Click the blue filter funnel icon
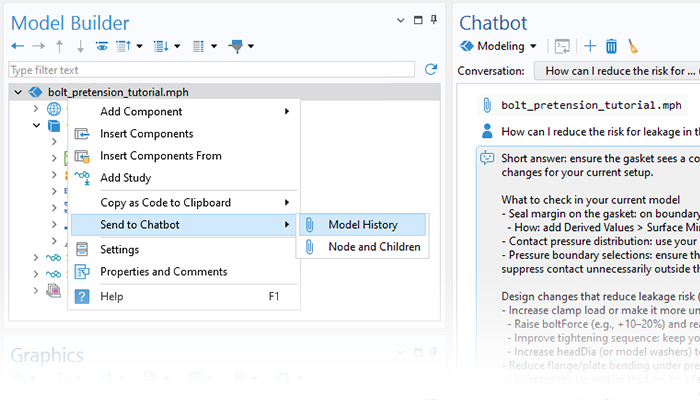This screenshot has height=400, width=700. tap(236, 46)
